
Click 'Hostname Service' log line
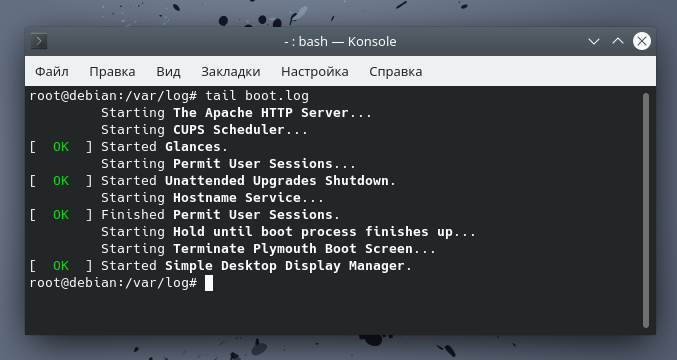pos(212,198)
